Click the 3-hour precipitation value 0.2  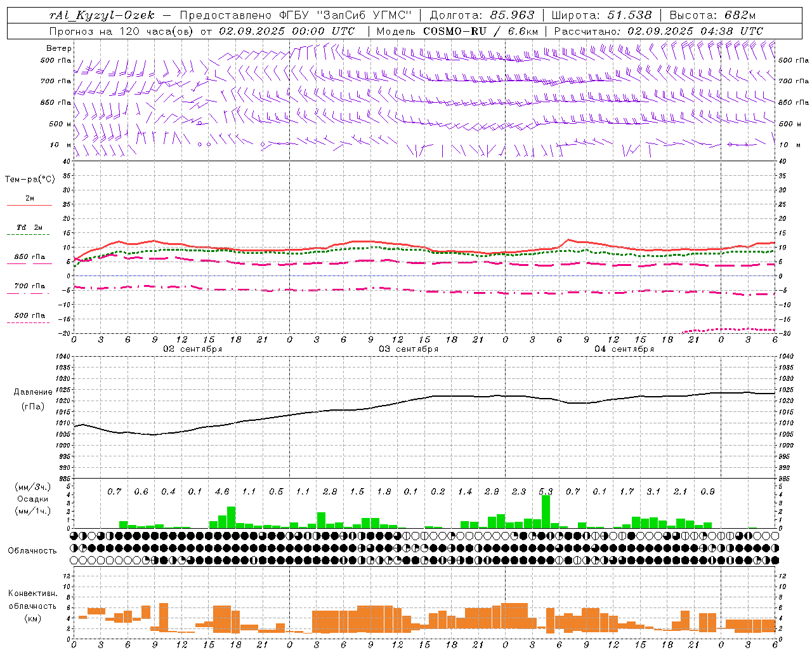438,492
